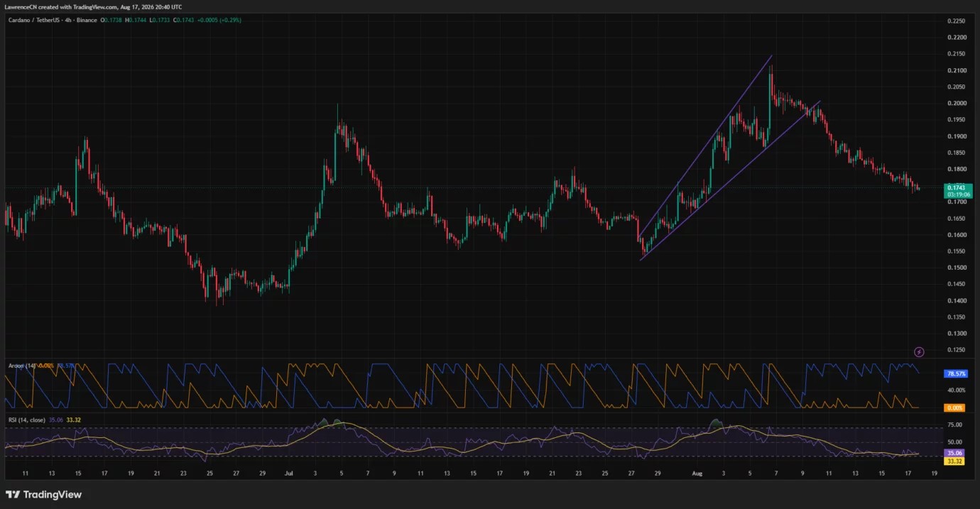Click the purple 35.06 RSI axis label
Viewport: 980px width, 509px height.
tap(954, 452)
